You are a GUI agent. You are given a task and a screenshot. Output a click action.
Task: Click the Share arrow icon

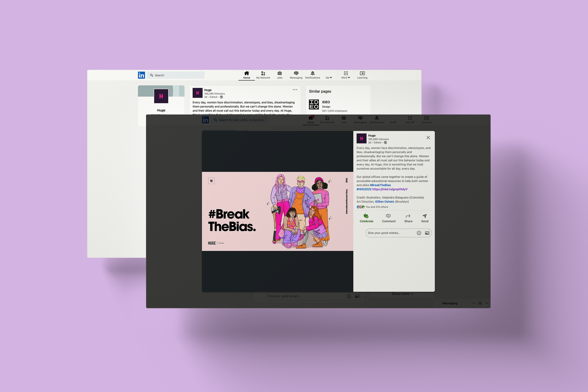click(x=408, y=216)
